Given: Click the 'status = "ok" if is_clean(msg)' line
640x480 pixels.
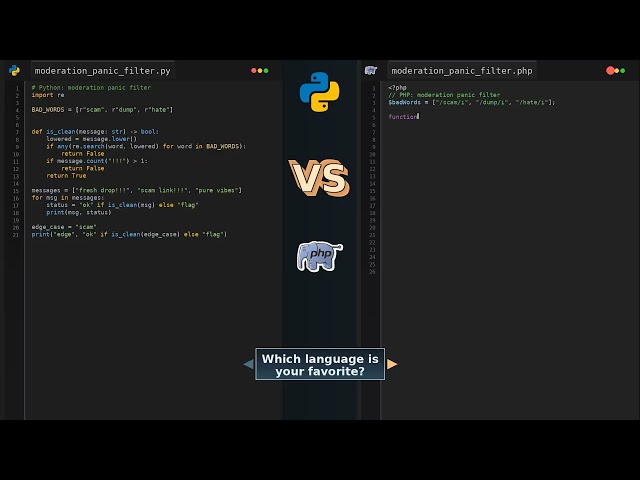Looking at the screenshot, I should click(x=122, y=205).
